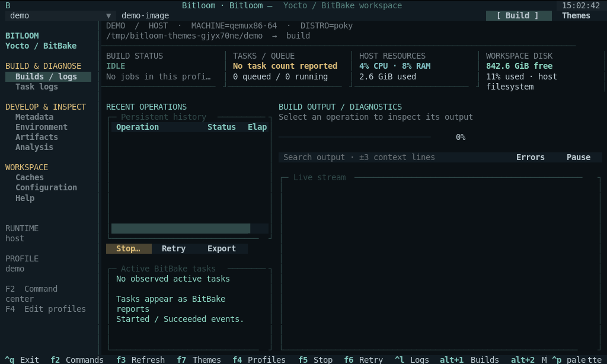Click f6 Retry in the footer

(x=363, y=360)
